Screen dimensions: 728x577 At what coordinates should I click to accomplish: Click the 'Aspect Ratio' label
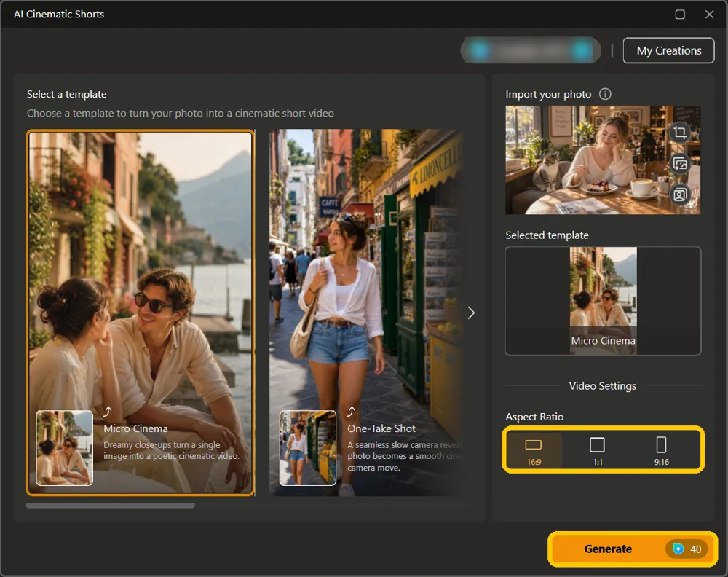coord(534,417)
